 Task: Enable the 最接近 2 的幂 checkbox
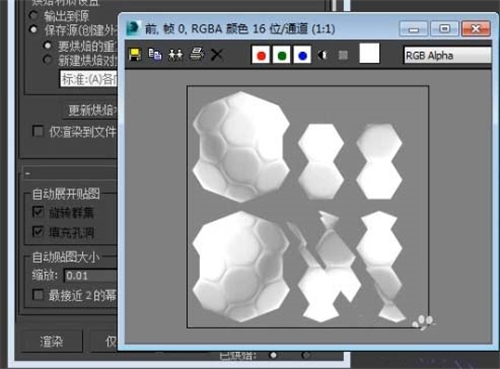click(38, 295)
